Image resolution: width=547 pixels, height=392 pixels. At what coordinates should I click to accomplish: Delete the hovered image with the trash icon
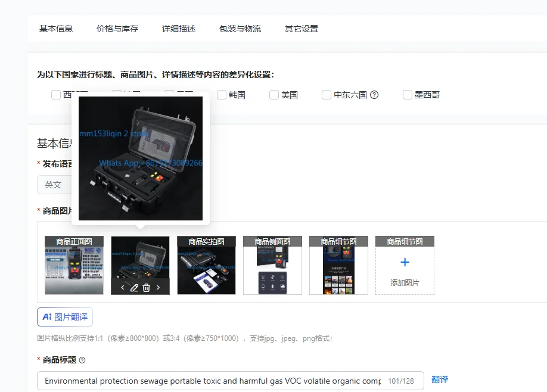(147, 288)
